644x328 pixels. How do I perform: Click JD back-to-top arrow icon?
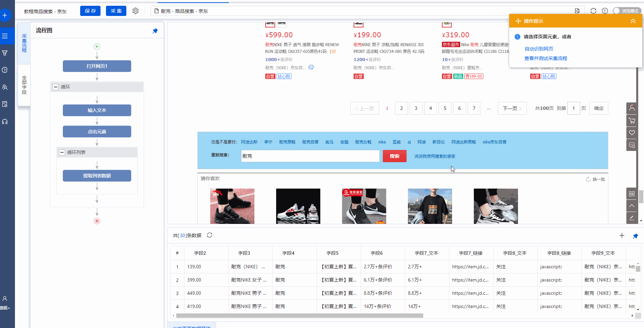pos(632,206)
